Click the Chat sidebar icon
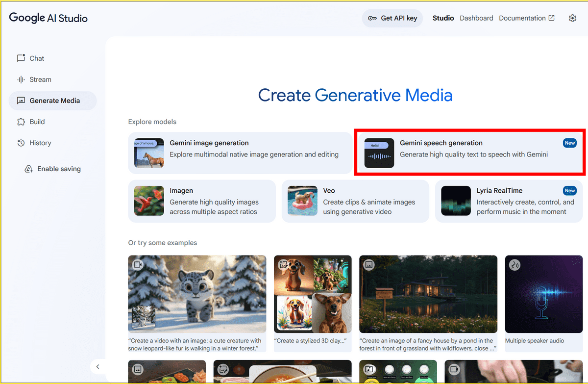This screenshot has width=588, height=384. coord(21,58)
